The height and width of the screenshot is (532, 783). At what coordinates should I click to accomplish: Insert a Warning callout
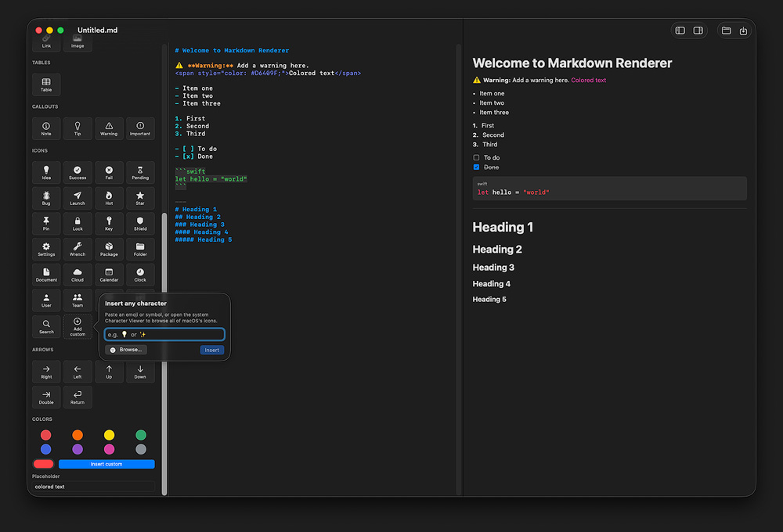tap(109, 128)
